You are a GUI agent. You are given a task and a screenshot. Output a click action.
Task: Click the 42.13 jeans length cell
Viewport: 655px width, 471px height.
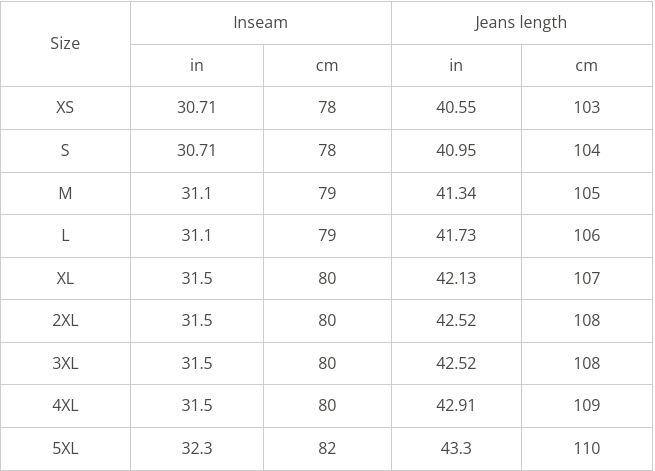(x=456, y=278)
